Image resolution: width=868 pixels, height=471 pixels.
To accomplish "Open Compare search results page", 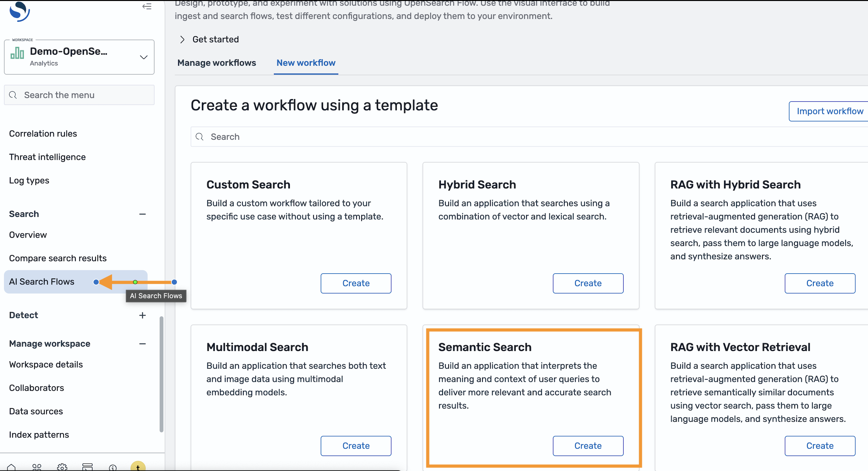I will point(58,258).
